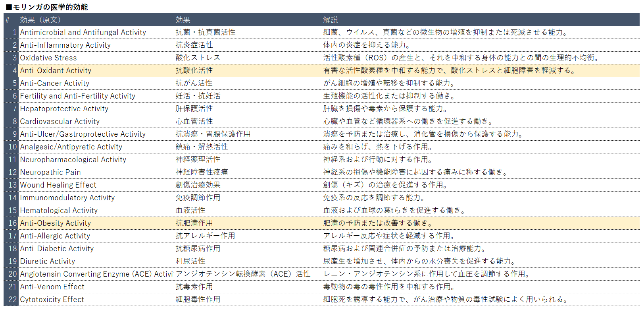Select the description '体内の炎症を抑える能力。'
The height and width of the screenshot is (310, 644).
pyautogui.click(x=481, y=45)
